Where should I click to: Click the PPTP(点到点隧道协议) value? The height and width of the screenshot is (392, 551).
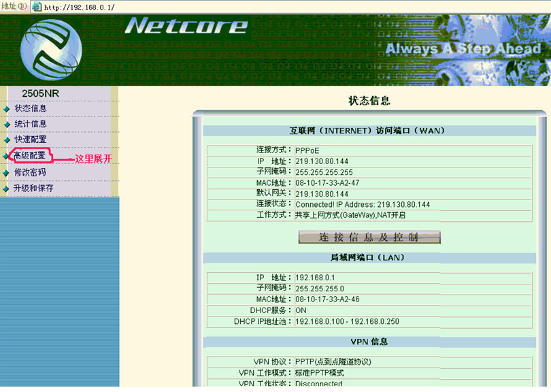[333, 362]
